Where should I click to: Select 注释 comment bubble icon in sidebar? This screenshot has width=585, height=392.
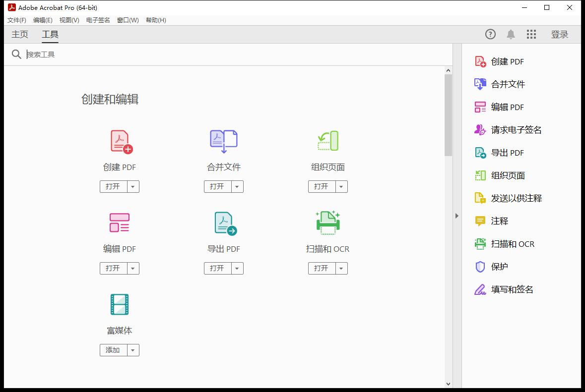tap(480, 222)
